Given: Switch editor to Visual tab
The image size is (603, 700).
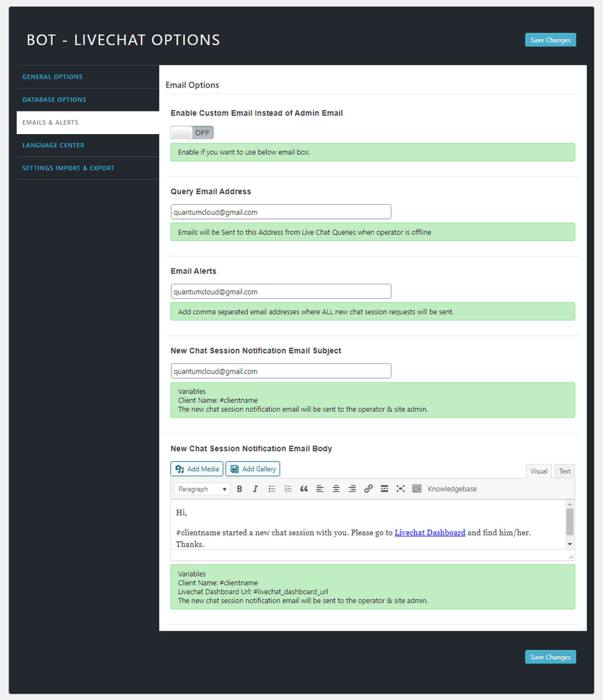Looking at the screenshot, I should tap(539, 471).
